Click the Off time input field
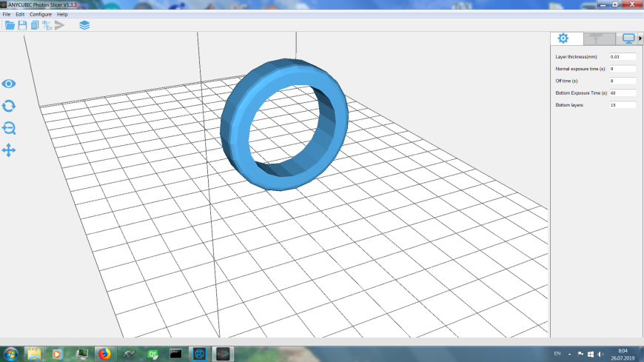The height and width of the screenshot is (362, 644). point(623,81)
